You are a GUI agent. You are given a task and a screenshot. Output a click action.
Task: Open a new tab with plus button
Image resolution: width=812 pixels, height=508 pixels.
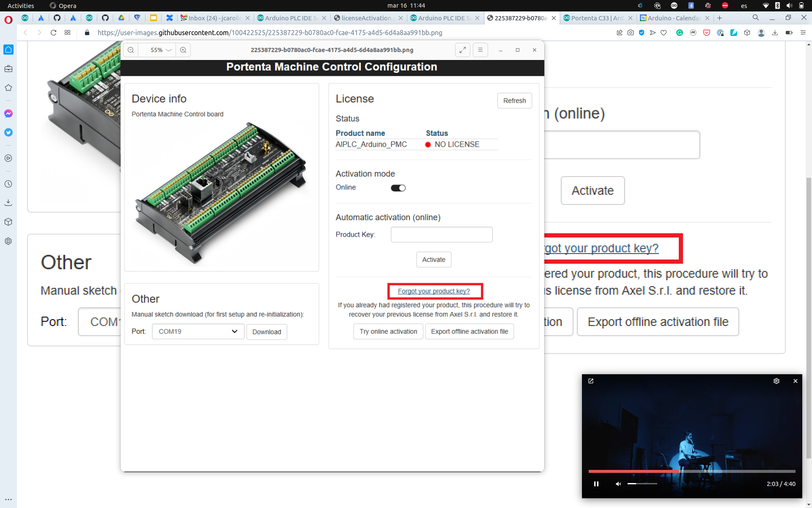(x=719, y=18)
